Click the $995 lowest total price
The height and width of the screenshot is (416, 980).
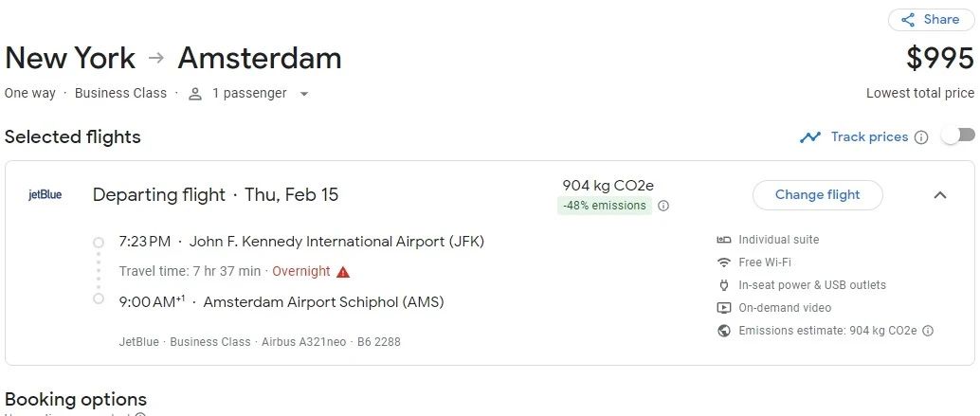pos(939,59)
